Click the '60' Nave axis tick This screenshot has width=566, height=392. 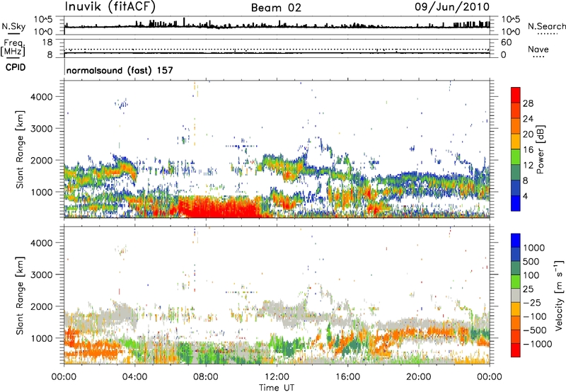(506, 42)
